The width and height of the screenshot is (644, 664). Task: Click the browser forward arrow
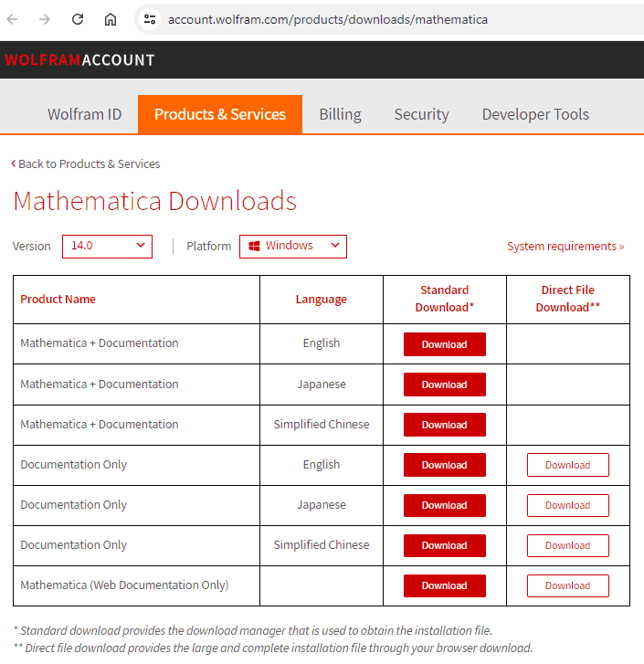45,19
